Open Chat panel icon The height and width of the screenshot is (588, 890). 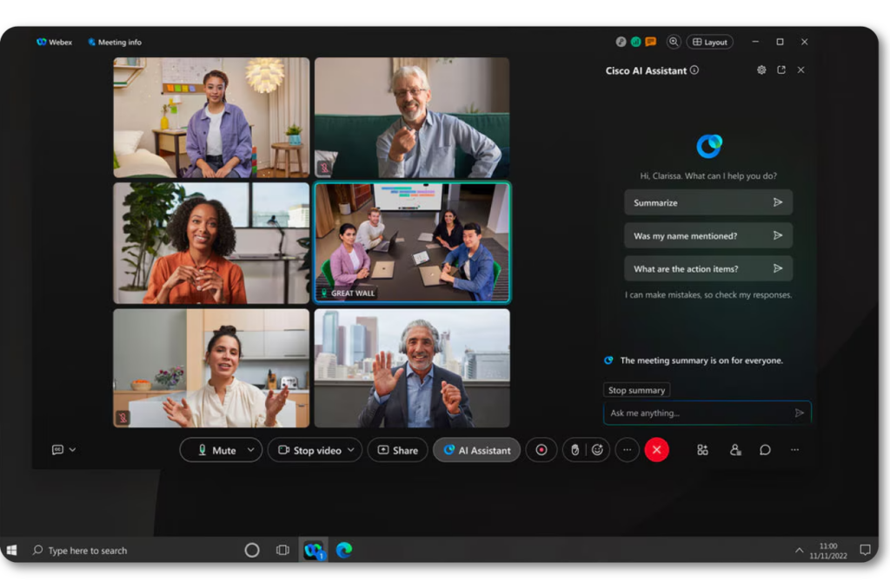765,450
